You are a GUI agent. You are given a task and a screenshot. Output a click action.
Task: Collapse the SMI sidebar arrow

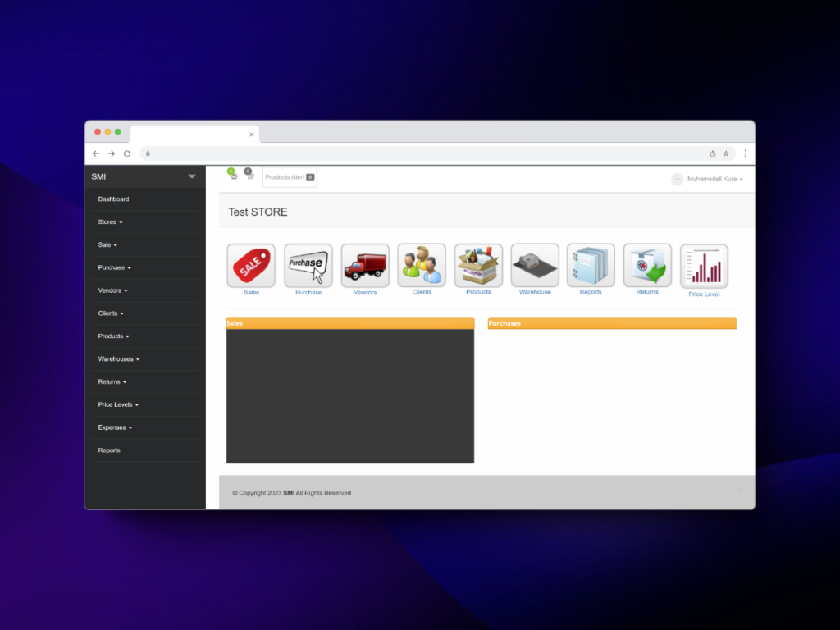(192, 177)
